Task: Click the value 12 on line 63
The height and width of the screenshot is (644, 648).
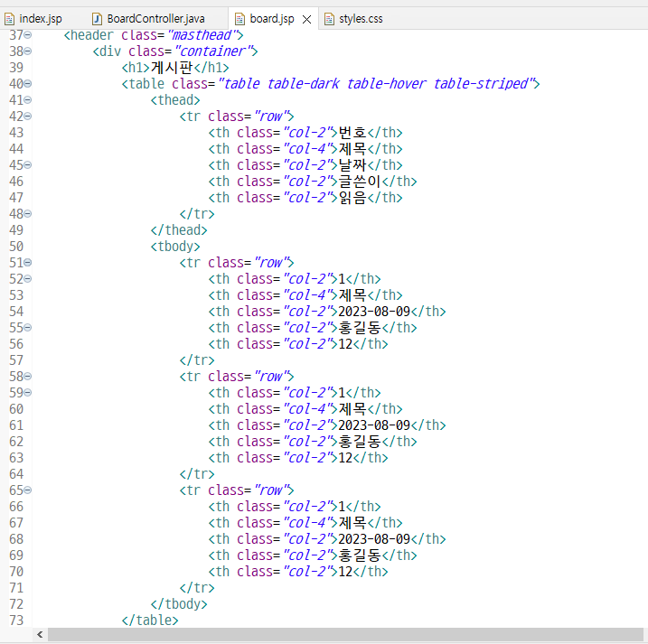Action: coord(345,458)
